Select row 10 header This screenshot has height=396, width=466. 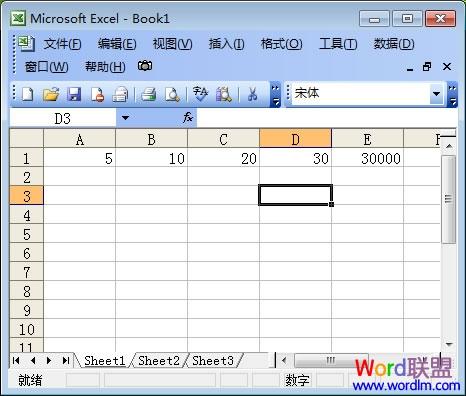tap(27, 329)
